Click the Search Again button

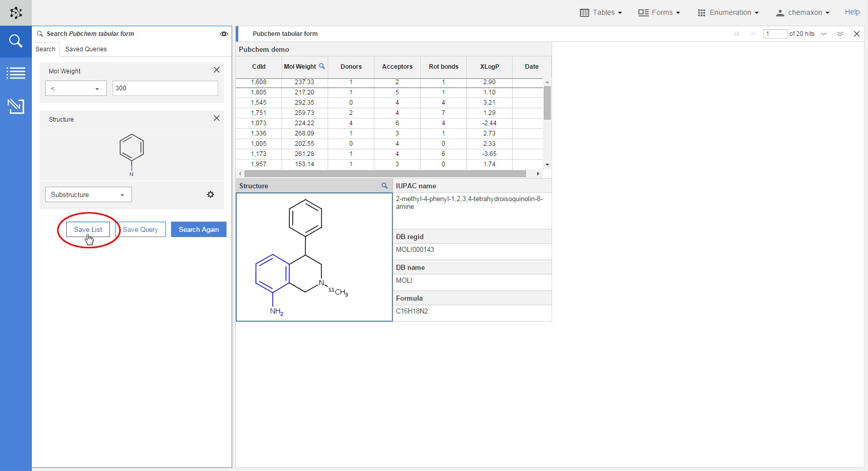[198, 229]
